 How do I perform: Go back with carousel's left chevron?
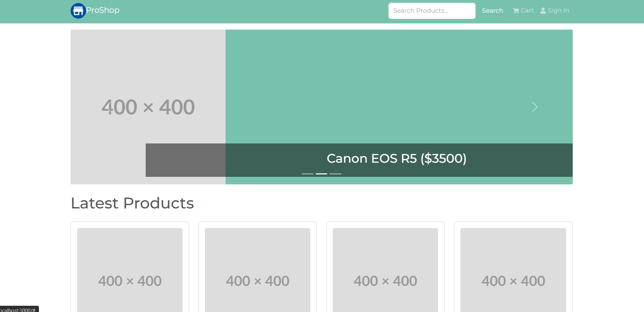(x=108, y=107)
